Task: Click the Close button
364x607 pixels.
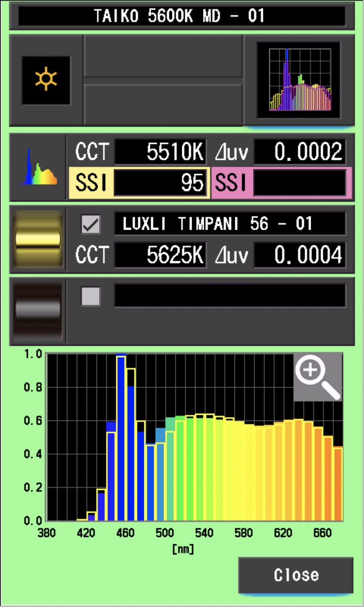Action: [x=296, y=575]
